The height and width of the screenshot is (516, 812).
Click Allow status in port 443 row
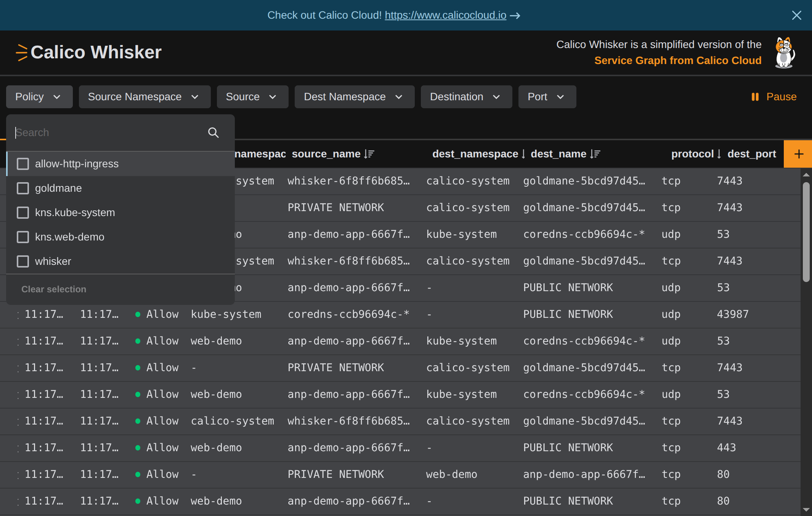[157, 448]
